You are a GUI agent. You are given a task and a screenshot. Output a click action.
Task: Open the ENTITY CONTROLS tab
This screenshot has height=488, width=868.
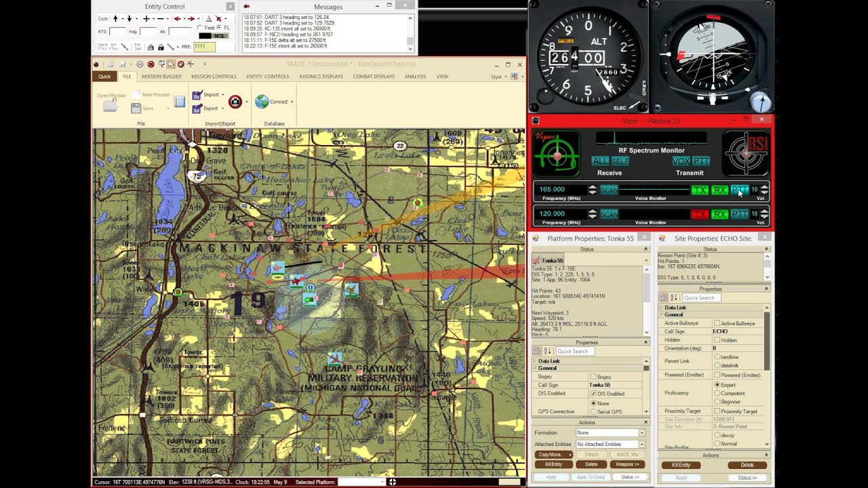pos(268,77)
